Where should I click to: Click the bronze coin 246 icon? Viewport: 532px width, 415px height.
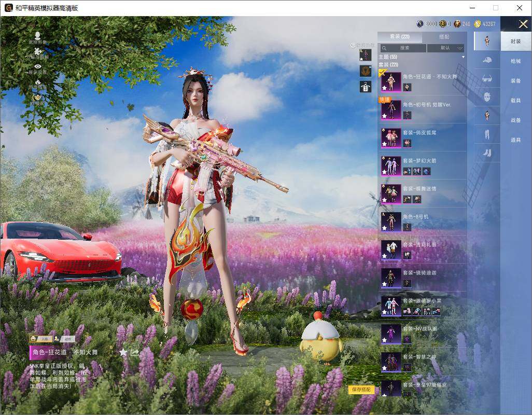pos(457,24)
